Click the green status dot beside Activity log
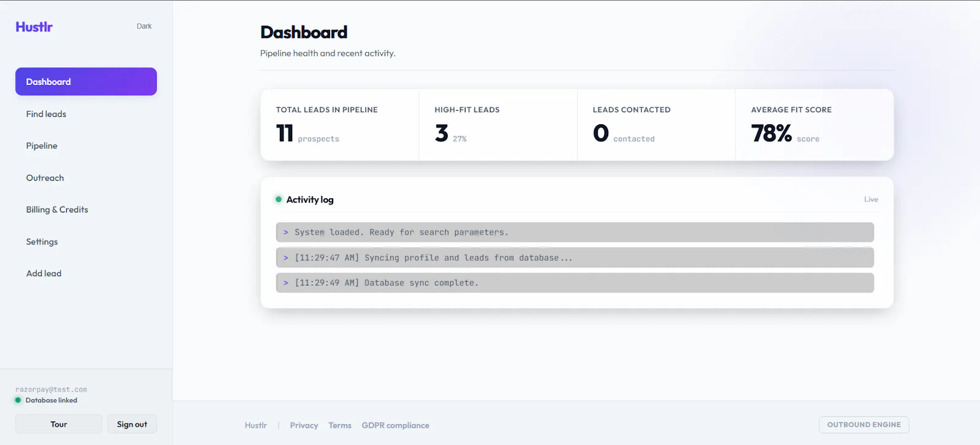This screenshot has height=445, width=980. point(279,200)
